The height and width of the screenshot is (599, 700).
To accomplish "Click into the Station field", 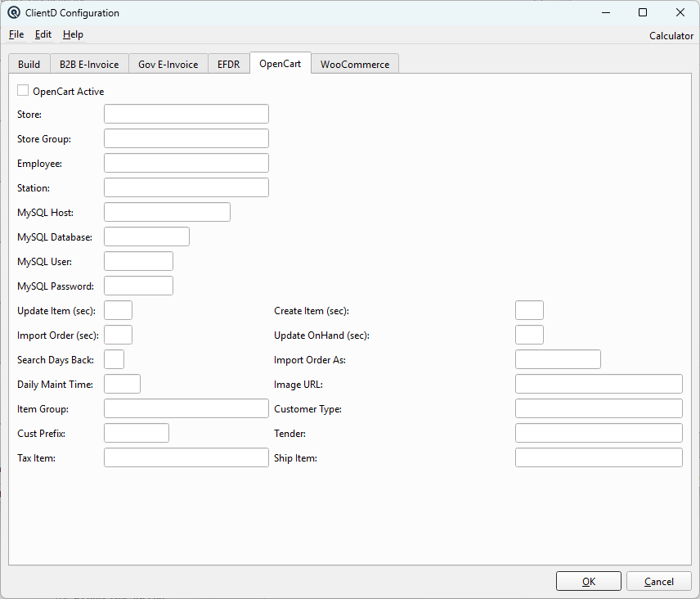I will 186,187.
